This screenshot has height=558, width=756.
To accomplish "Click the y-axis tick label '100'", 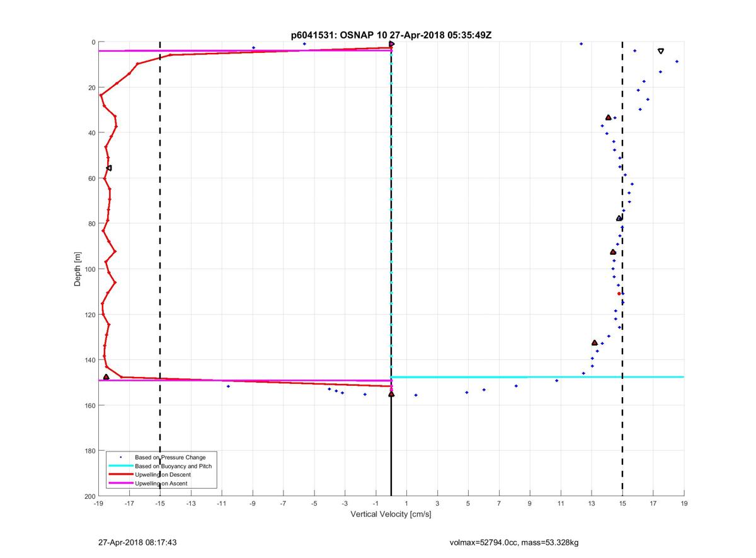I will 89,269.
